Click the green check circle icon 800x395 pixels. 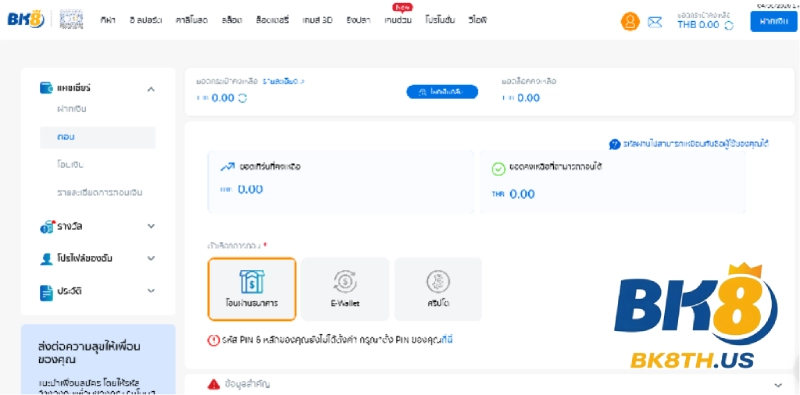click(x=498, y=169)
